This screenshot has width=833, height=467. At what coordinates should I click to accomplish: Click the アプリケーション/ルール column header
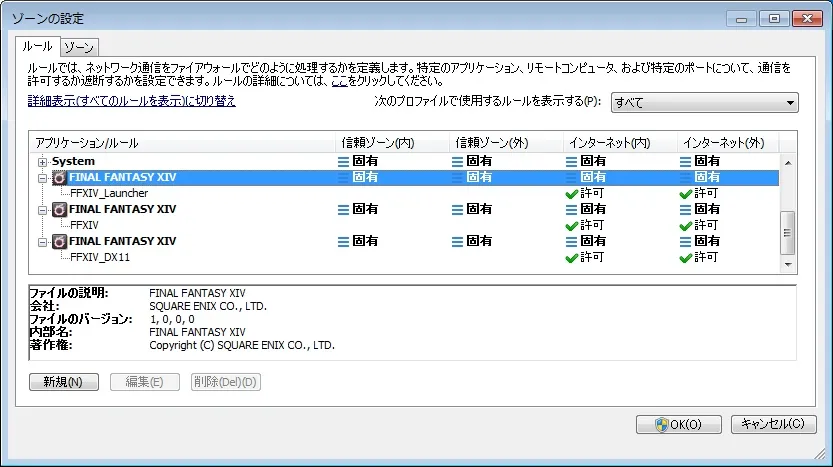(86, 142)
